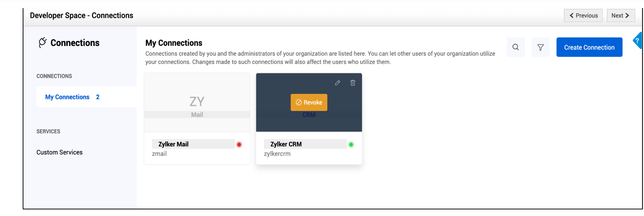
Task: Click the zylkercrm link name text
Action: (277, 154)
